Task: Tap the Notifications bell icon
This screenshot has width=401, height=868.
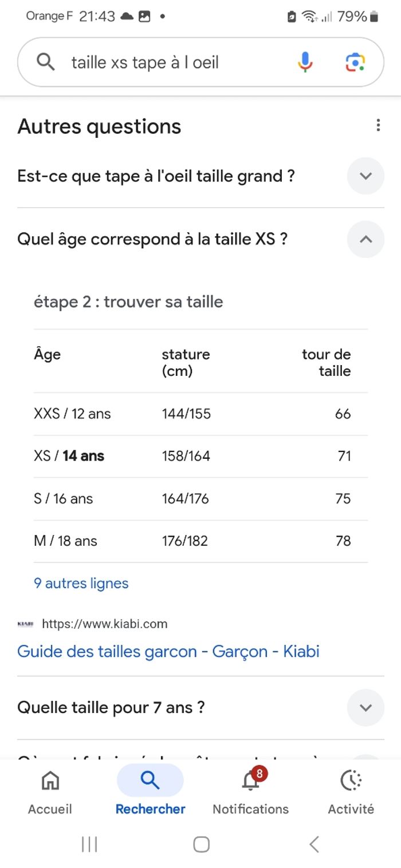Action: pos(249,780)
